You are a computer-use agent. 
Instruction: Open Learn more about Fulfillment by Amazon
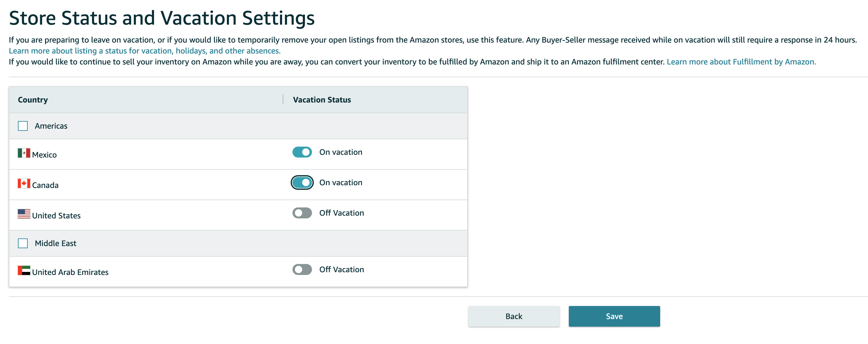click(741, 62)
